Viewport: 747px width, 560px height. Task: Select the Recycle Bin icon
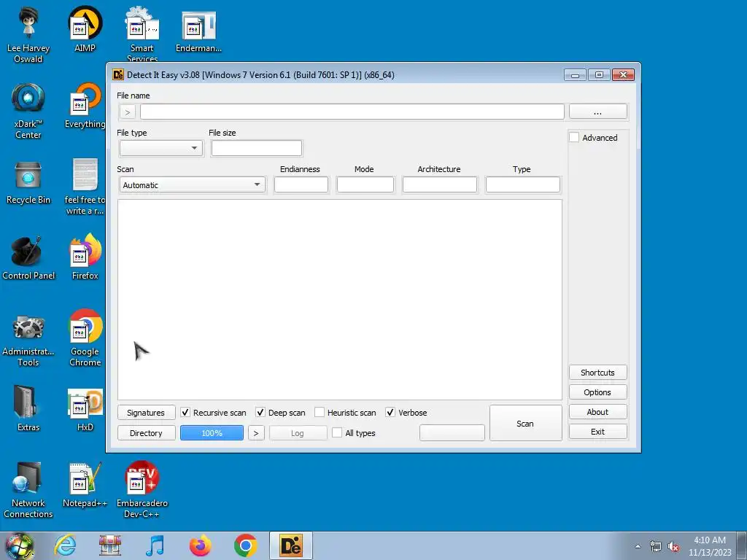28,182
